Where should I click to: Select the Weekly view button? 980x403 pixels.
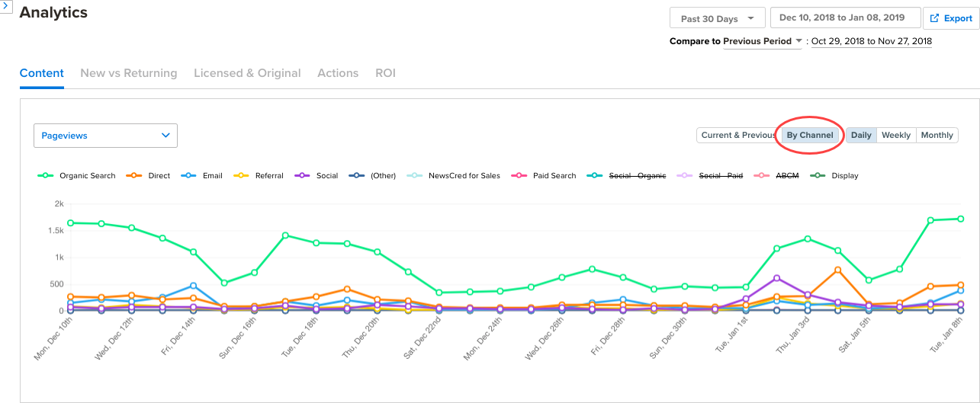click(x=896, y=135)
